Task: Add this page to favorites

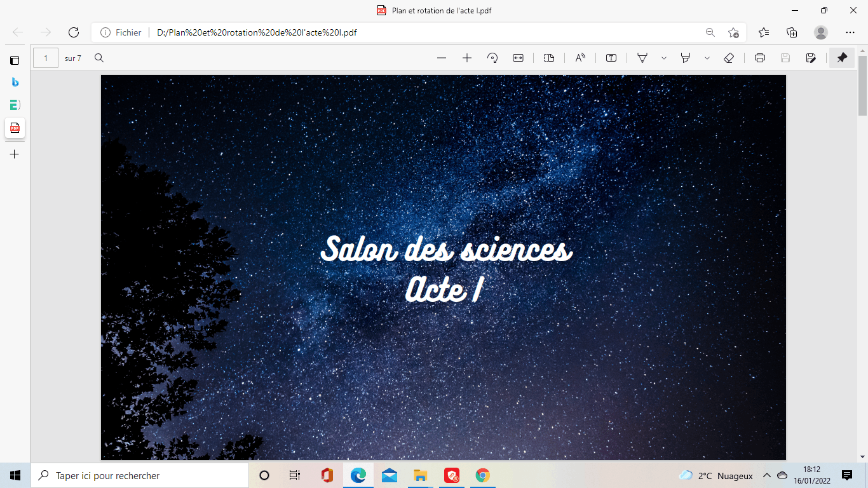Action: (733, 32)
